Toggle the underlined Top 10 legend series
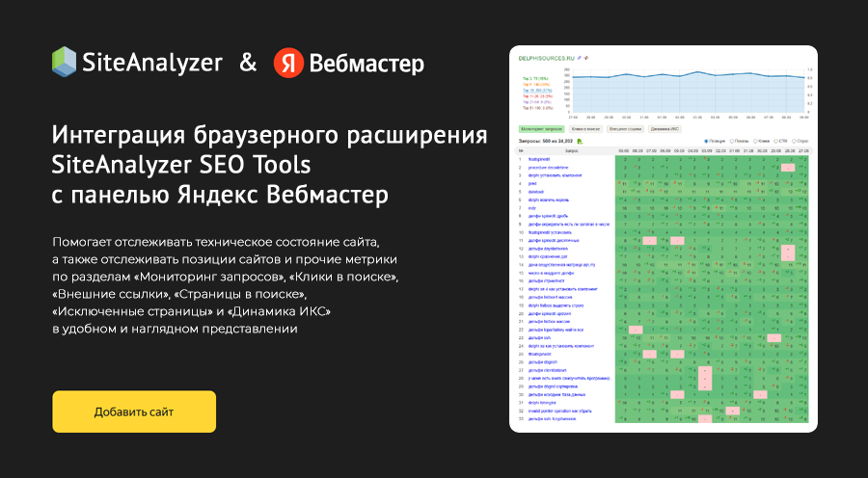Image resolution: width=868 pixels, height=478 pixels. pos(536,89)
